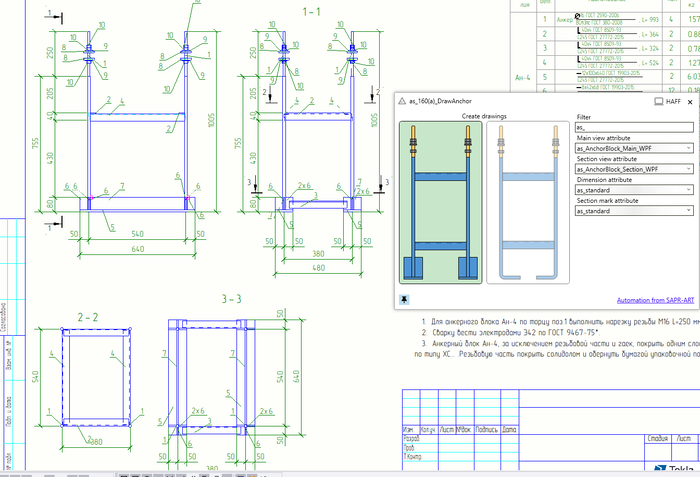Click the pin icon in the dialog
This screenshot has width=700, height=477.
[x=404, y=299]
